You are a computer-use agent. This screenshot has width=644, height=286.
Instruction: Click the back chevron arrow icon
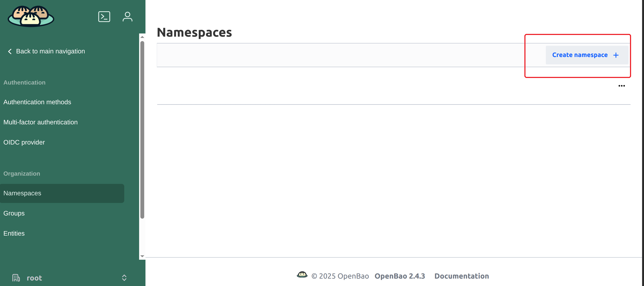click(x=10, y=51)
